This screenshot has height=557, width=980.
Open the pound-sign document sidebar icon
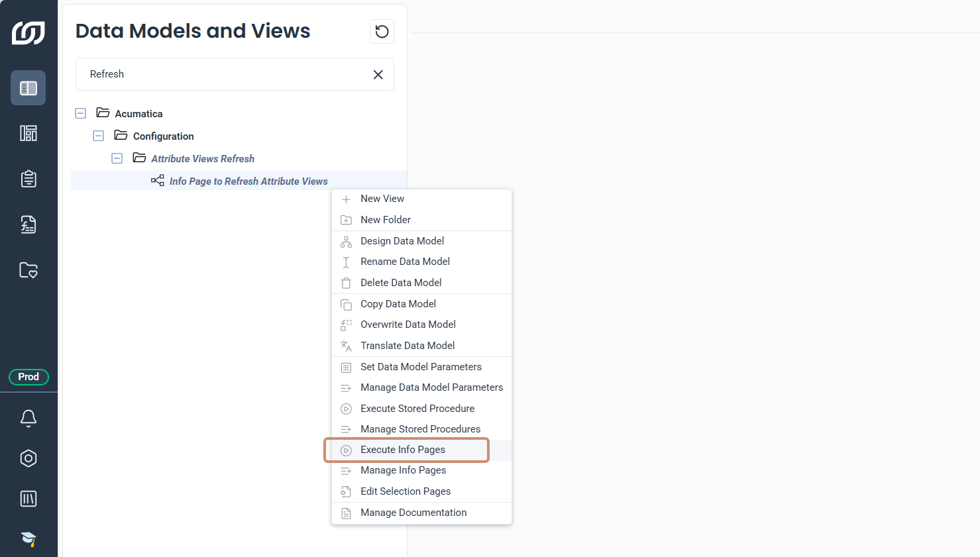28,225
